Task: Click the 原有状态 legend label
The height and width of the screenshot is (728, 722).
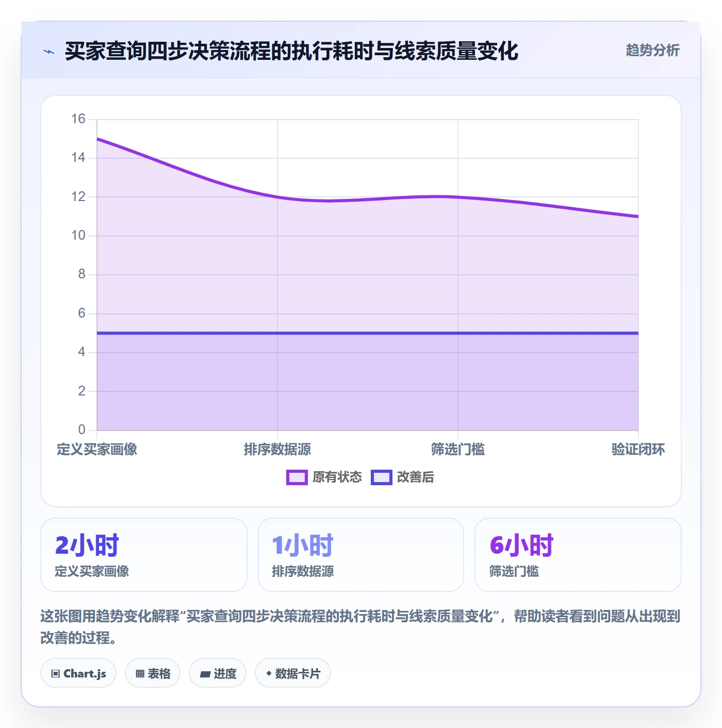Action: [337, 477]
